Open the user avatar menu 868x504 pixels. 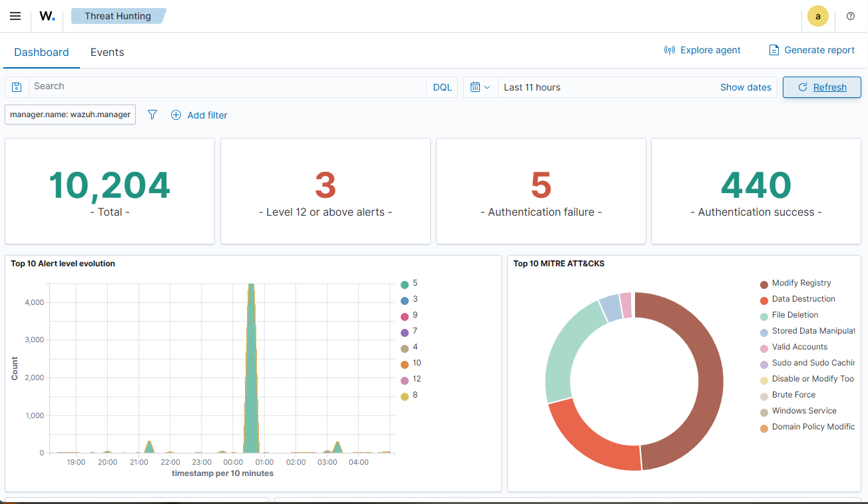(x=817, y=16)
